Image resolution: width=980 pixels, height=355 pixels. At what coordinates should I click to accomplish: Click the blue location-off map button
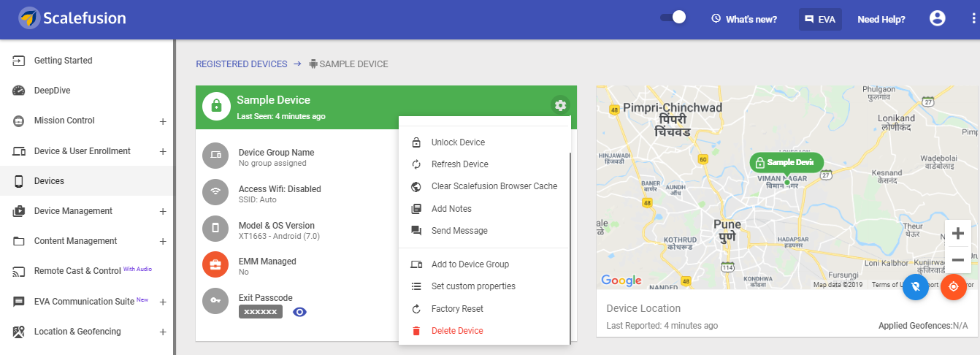[915, 287]
